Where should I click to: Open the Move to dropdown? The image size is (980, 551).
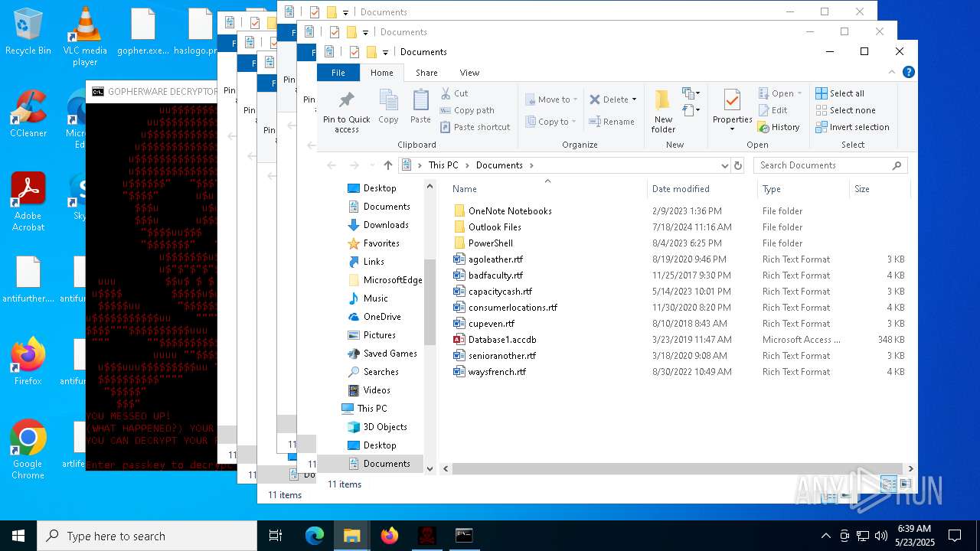(x=552, y=99)
